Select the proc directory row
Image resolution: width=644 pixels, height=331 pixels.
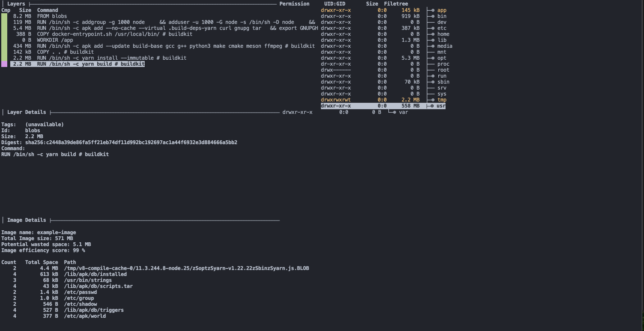pos(443,64)
